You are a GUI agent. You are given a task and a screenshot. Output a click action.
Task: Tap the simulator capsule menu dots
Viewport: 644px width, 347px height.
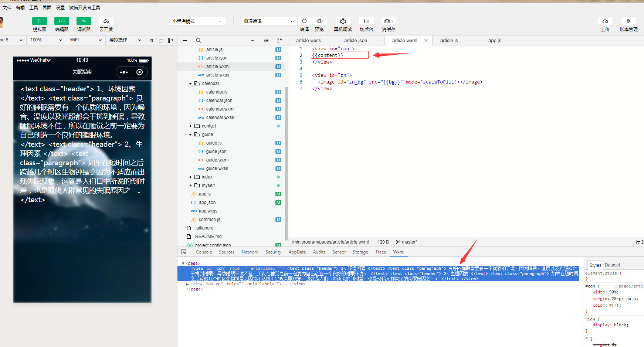124,72
